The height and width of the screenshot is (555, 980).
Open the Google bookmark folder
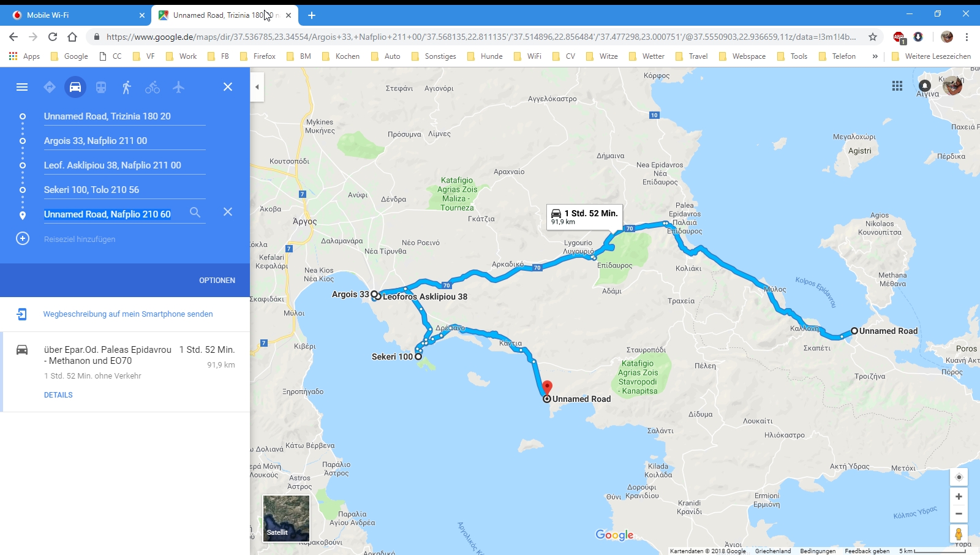coord(69,56)
